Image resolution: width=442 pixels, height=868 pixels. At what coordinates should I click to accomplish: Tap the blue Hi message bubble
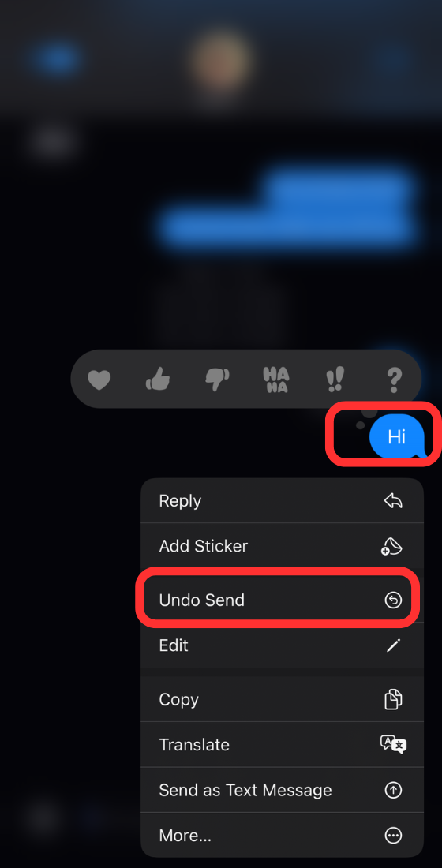(x=398, y=436)
